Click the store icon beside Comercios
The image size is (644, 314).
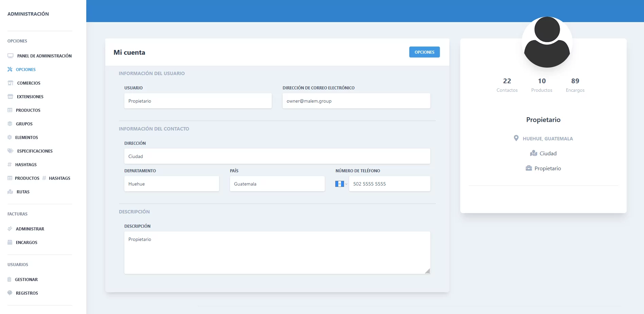click(x=11, y=83)
